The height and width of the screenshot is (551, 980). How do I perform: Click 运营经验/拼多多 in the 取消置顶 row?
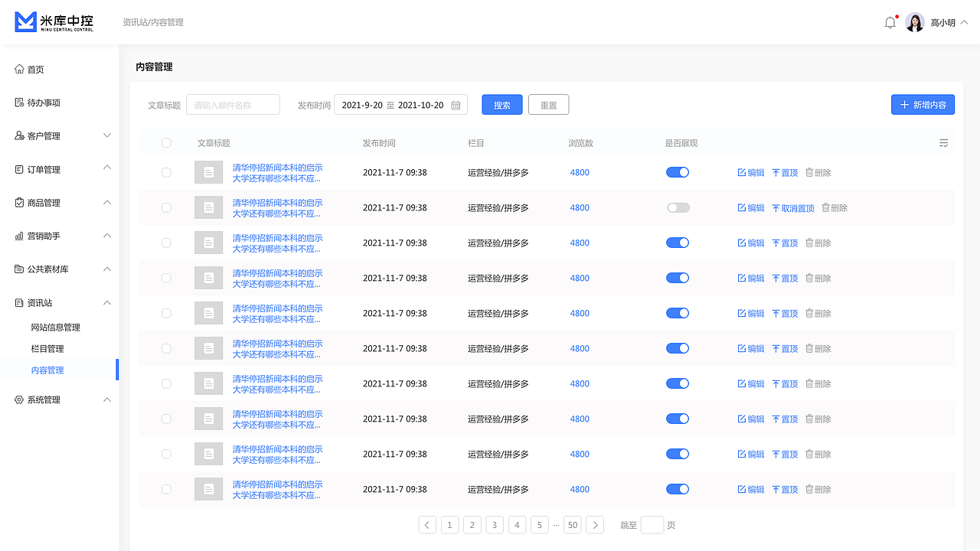(x=498, y=208)
